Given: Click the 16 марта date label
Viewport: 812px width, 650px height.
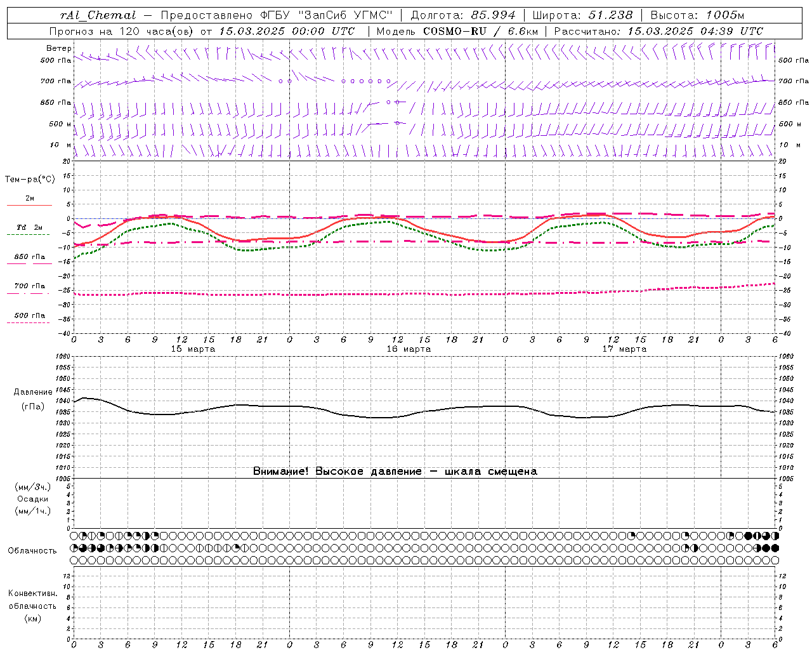Looking at the screenshot, I should coord(409,349).
